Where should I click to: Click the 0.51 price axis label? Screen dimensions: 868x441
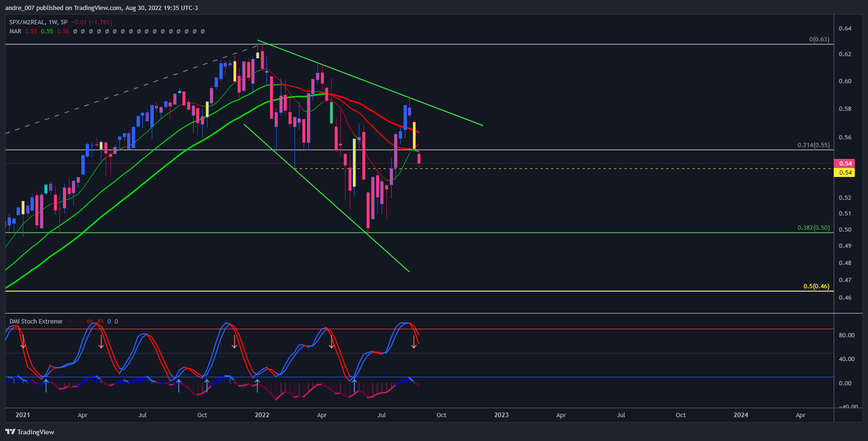pos(845,214)
